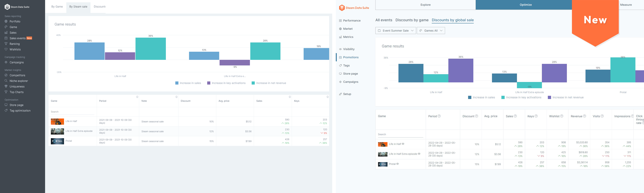The image size is (644, 193).
Task: Toggle visibility eye next to Protal
Action: 397,164
